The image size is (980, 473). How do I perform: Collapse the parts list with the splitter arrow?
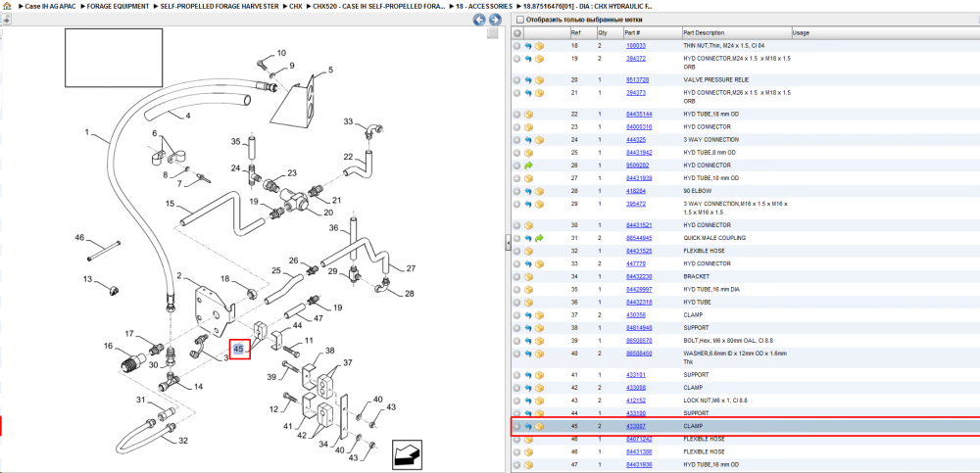click(x=508, y=241)
